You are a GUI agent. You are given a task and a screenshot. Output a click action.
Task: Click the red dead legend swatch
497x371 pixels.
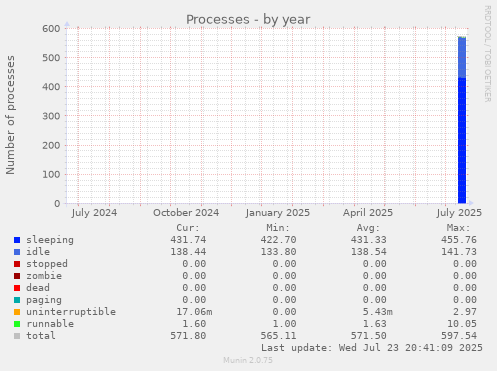click(x=17, y=288)
